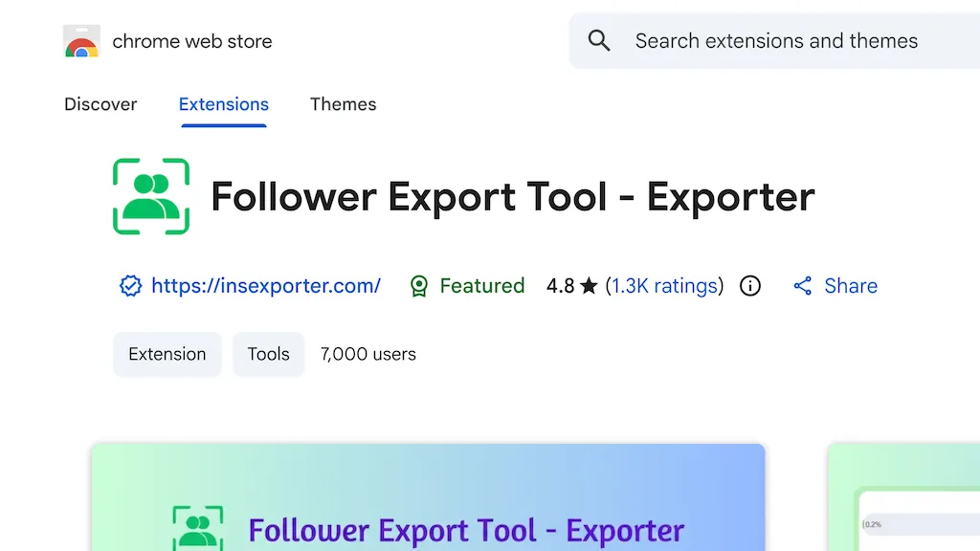Open the Discover tab
This screenshot has width=980, height=551.
pos(100,104)
